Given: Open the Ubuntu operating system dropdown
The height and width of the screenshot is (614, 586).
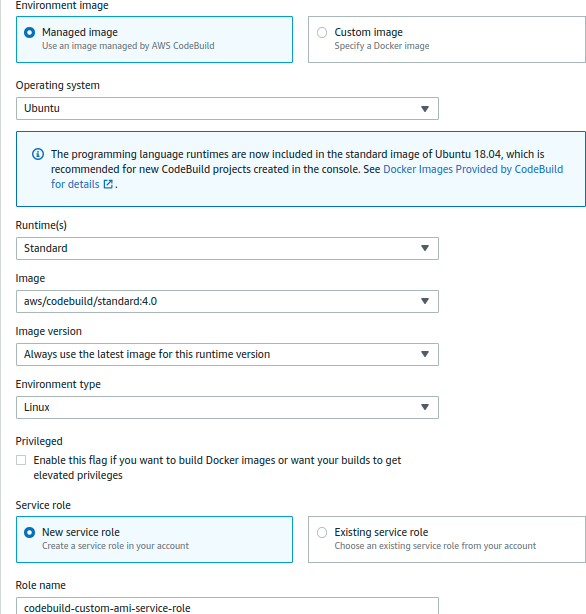Looking at the screenshot, I should point(227,108).
